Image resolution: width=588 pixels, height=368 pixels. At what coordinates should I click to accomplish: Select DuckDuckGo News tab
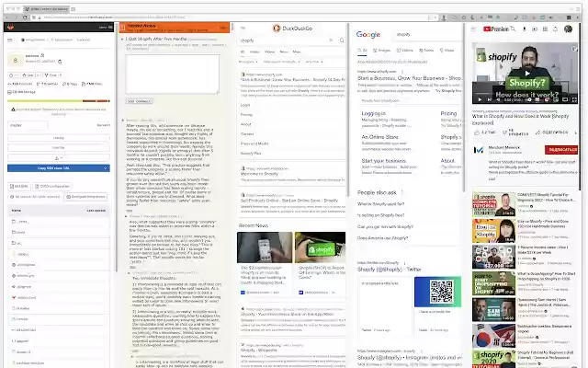pos(284,52)
